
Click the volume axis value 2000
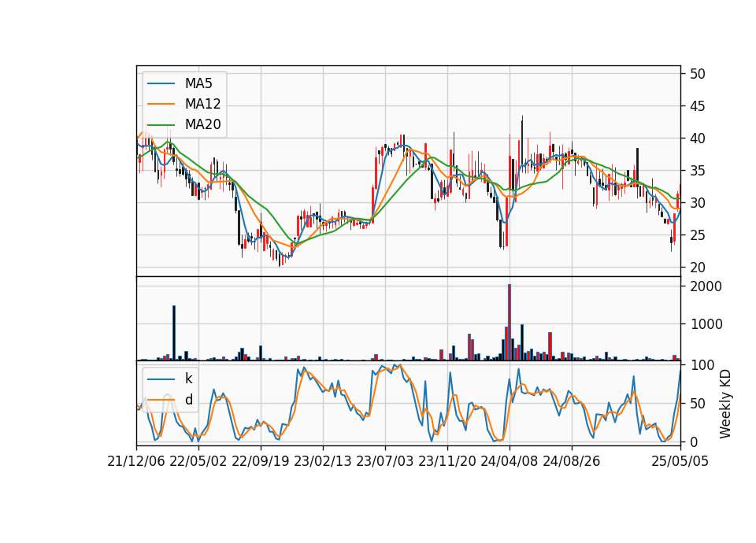(706, 286)
